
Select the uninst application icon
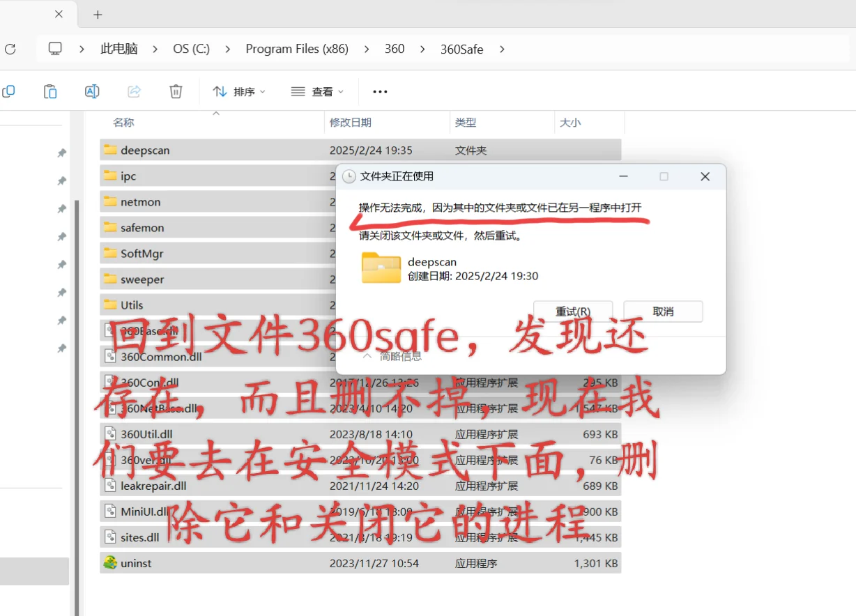pyautogui.click(x=112, y=562)
